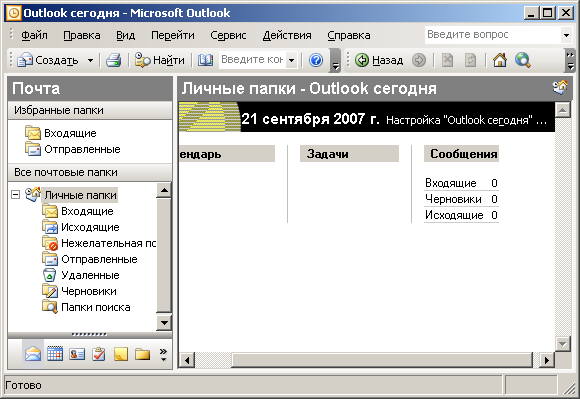Switch to Tasks navigation icon

99,354
